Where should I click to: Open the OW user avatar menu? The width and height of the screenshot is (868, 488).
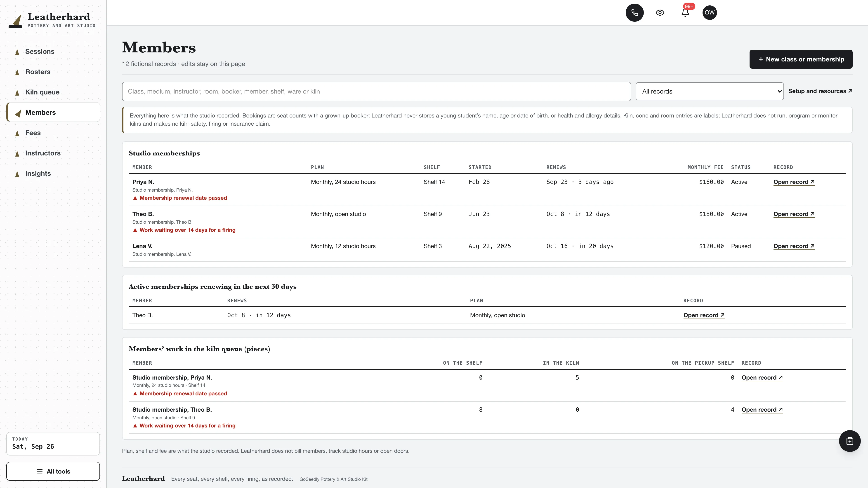710,12
